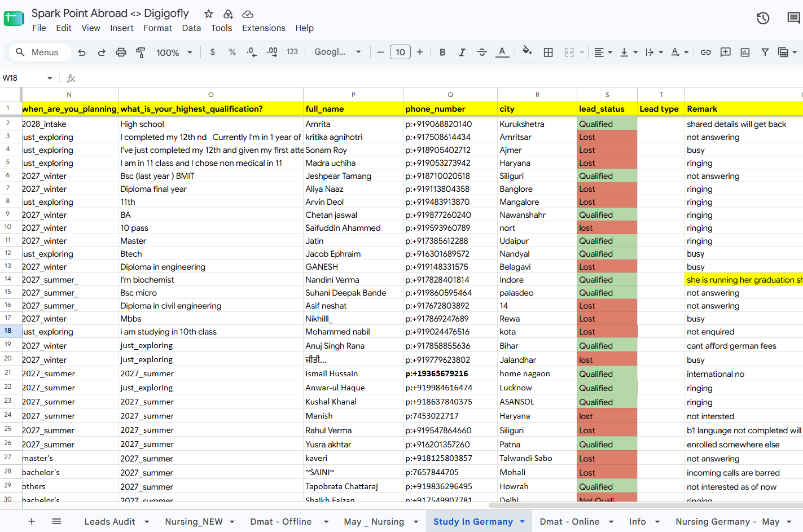
Task: Open the borders grid icon
Action: pos(548,52)
